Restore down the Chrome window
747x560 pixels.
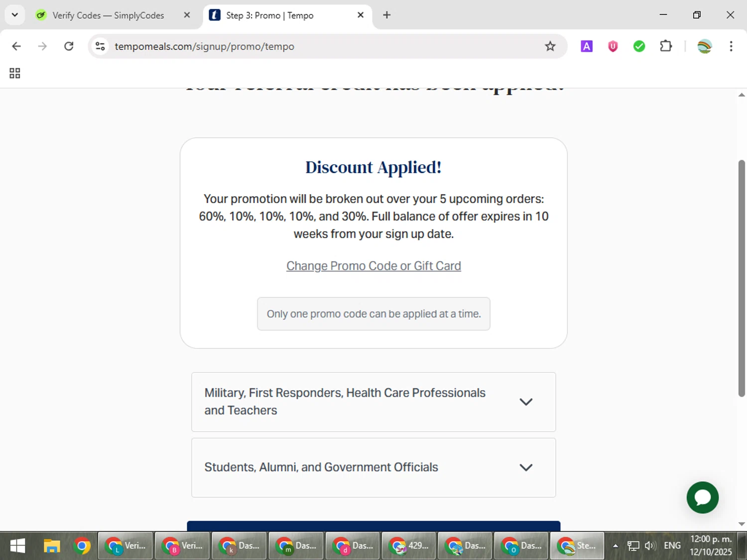pyautogui.click(x=697, y=15)
